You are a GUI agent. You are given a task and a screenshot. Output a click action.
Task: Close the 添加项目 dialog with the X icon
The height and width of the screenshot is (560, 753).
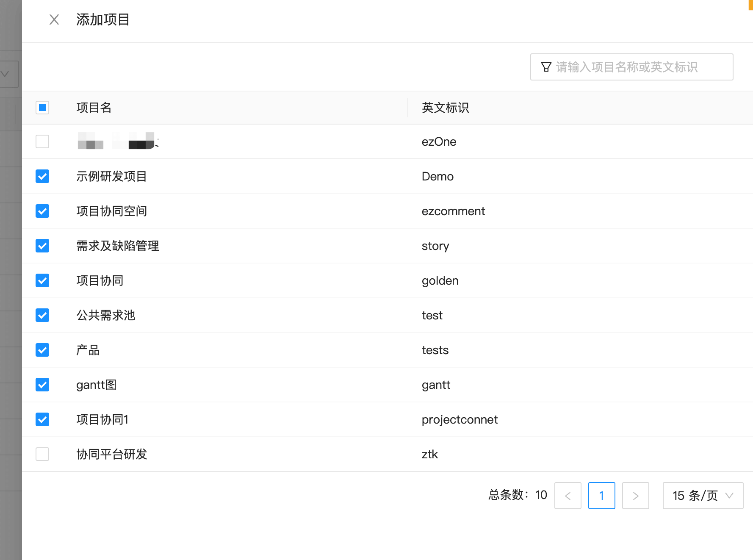(54, 20)
